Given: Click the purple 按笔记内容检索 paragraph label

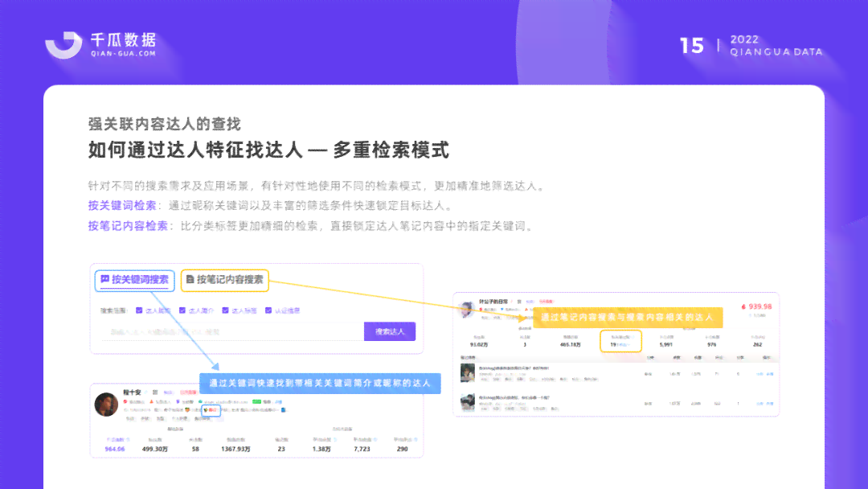Looking at the screenshot, I should (128, 226).
